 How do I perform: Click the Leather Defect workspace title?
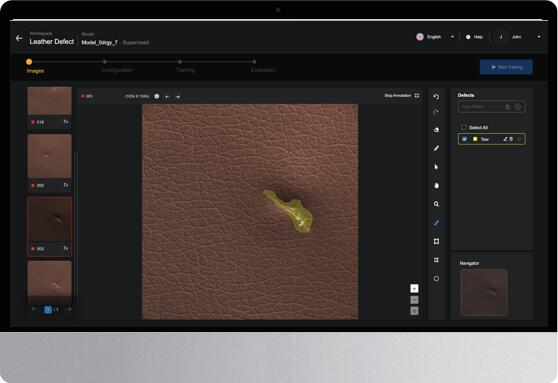tap(52, 42)
